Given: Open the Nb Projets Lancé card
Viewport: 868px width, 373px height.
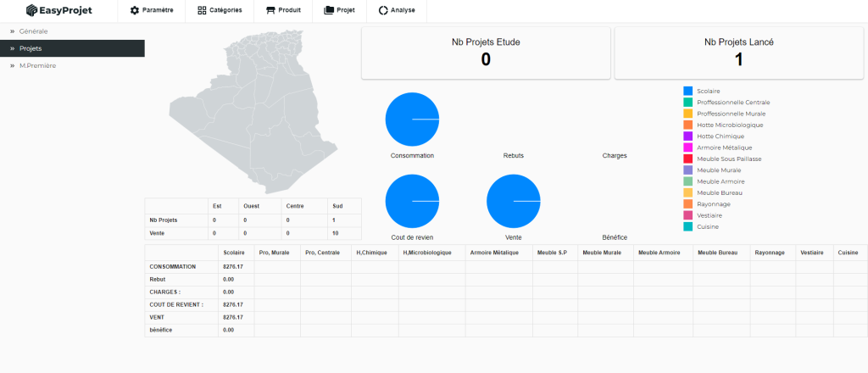Looking at the screenshot, I should (x=738, y=53).
